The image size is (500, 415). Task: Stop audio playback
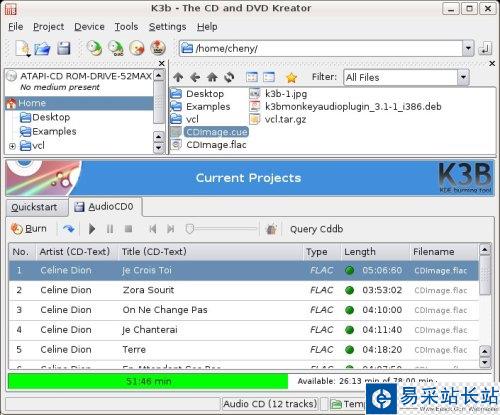coord(128,229)
